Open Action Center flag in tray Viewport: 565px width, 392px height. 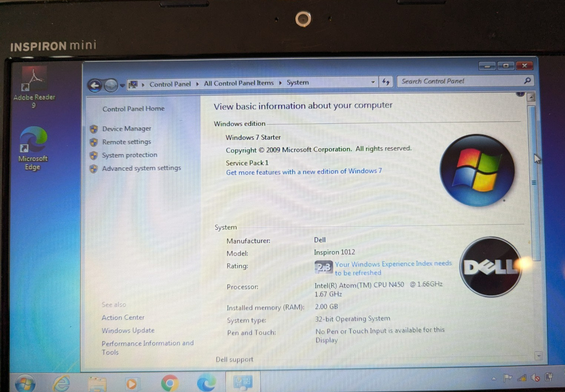click(x=508, y=378)
